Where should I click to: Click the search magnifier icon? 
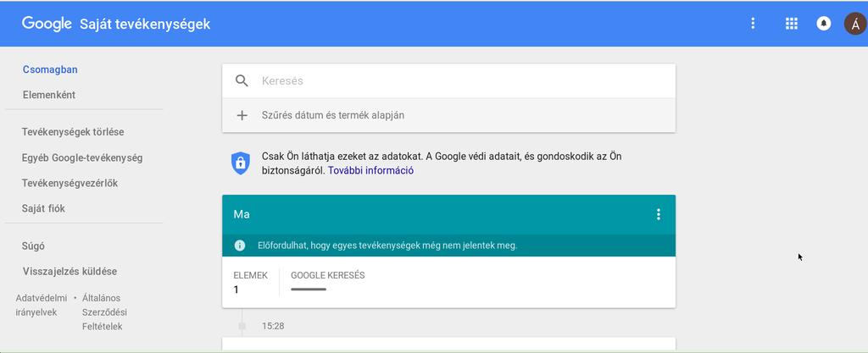coord(242,80)
